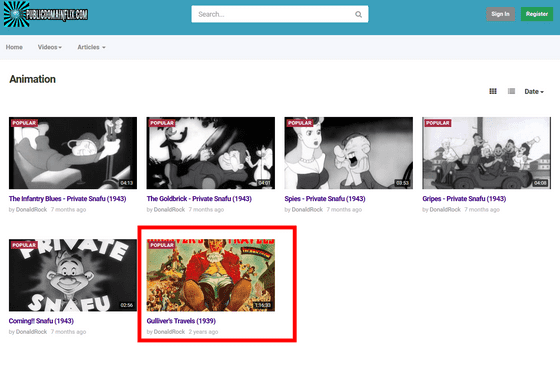This screenshot has width=560, height=374.
Task: Focus the Search input field
Action: click(x=280, y=14)
